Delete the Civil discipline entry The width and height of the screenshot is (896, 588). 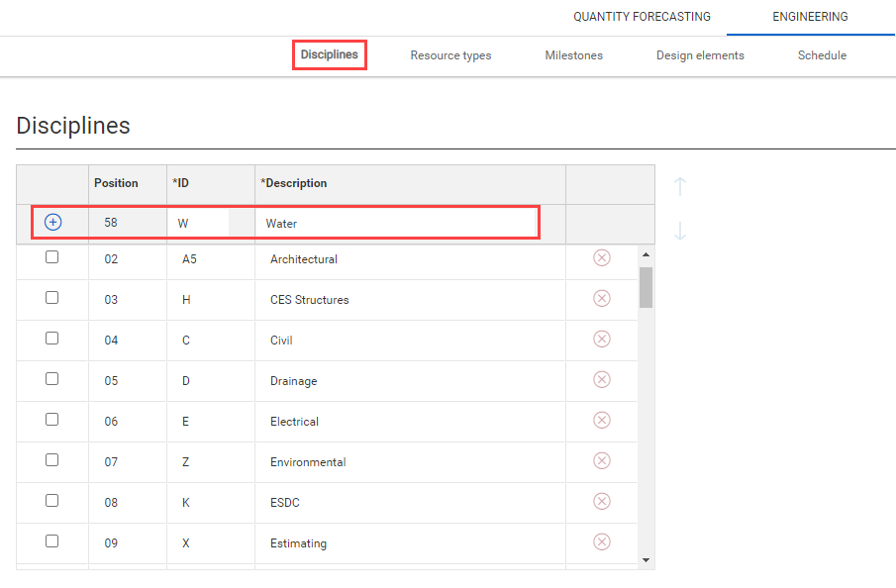602,339
